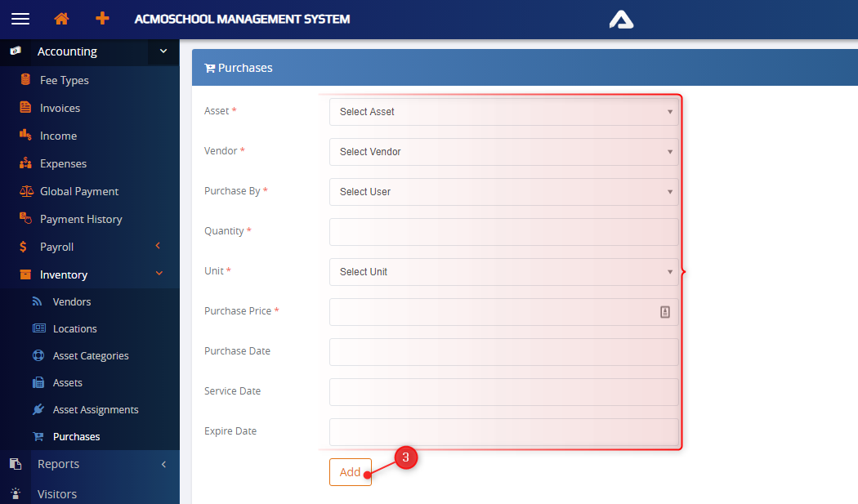Click the Asset Categories lifebuoy icon
This screenshot has height=504, width=858.
(38, 355)
